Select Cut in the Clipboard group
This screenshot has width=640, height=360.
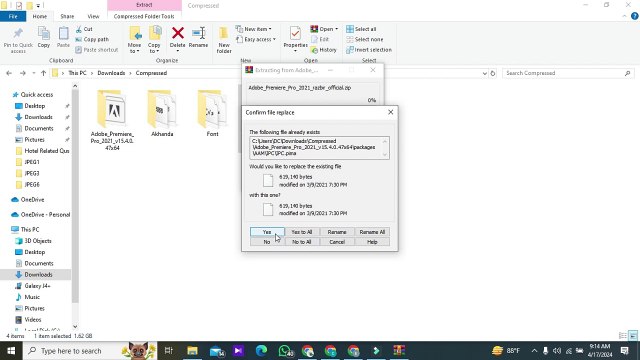pos(84,29)
